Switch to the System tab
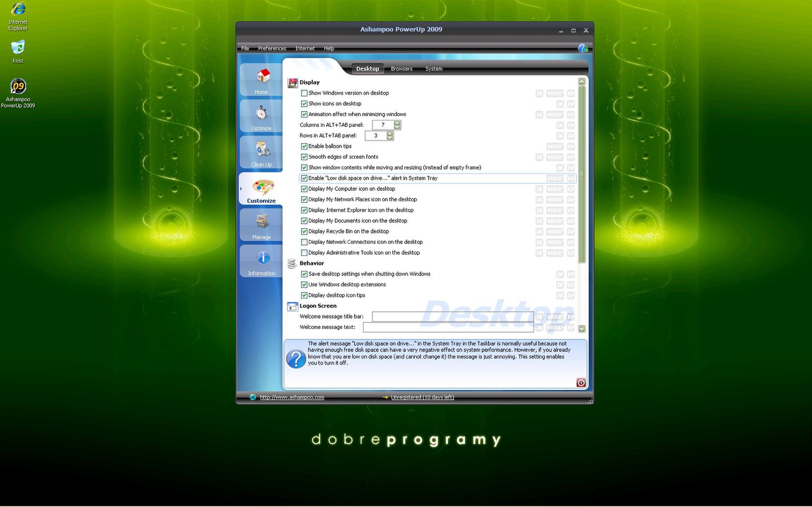 coord(434,69)
